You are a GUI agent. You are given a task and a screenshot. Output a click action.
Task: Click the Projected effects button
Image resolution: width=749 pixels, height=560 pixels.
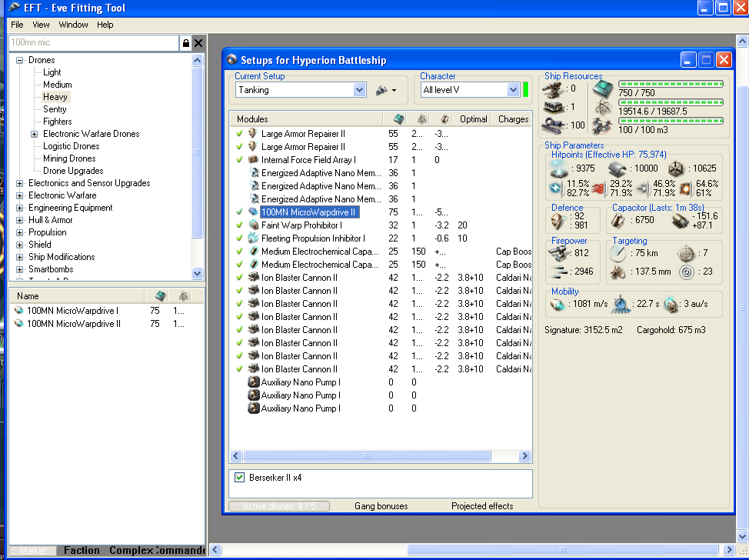click(x=482, y=506)
